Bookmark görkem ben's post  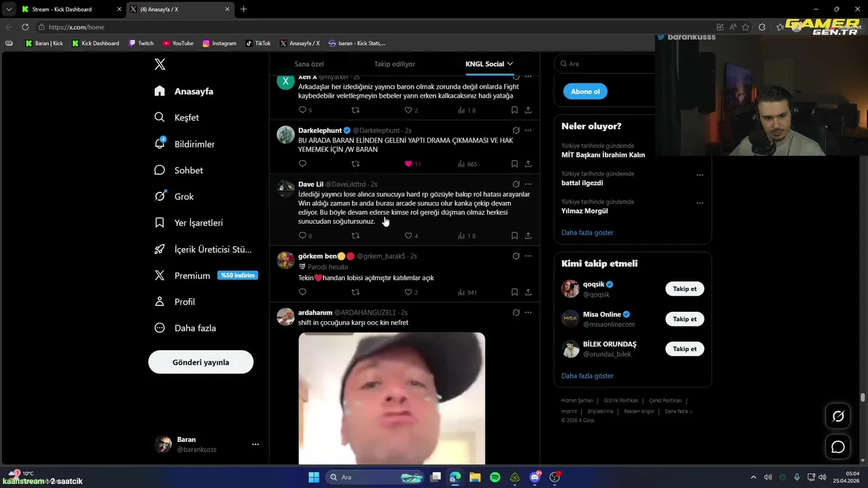click(x=515, y=292)
